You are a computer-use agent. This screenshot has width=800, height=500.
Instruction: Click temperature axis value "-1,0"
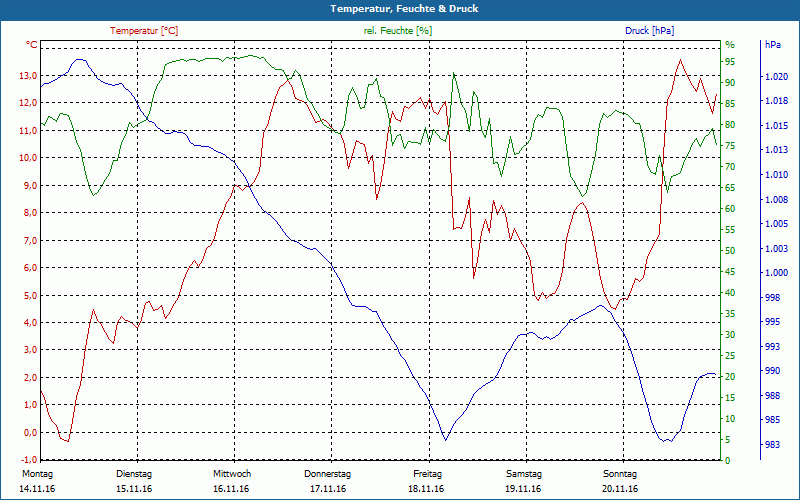click(28, 459)
